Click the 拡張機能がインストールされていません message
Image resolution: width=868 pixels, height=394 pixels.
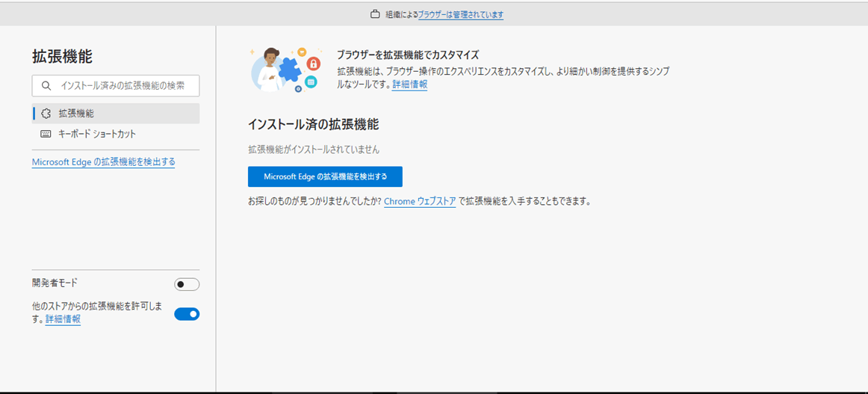point(314,150)
